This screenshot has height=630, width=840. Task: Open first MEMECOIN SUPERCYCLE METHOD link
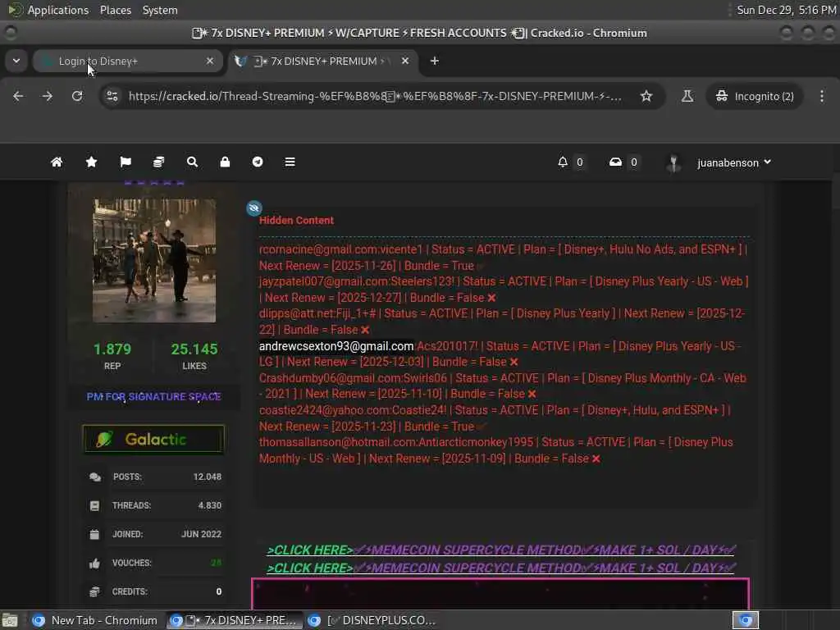pos(501,550)
